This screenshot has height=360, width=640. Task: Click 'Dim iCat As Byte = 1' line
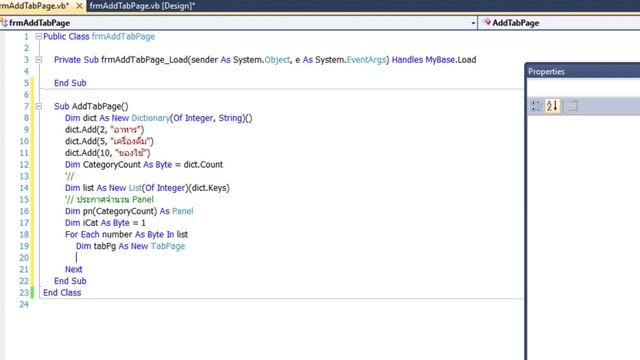105,223
